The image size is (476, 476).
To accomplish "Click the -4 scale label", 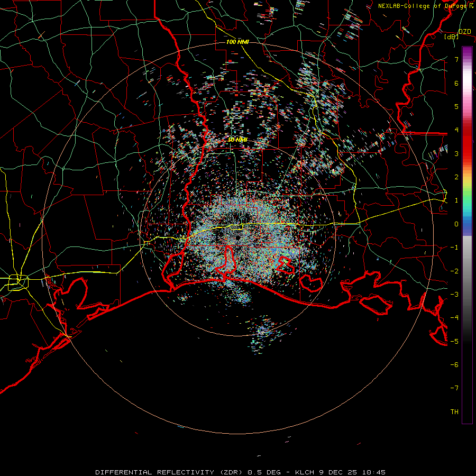I will tap(454, 318).
